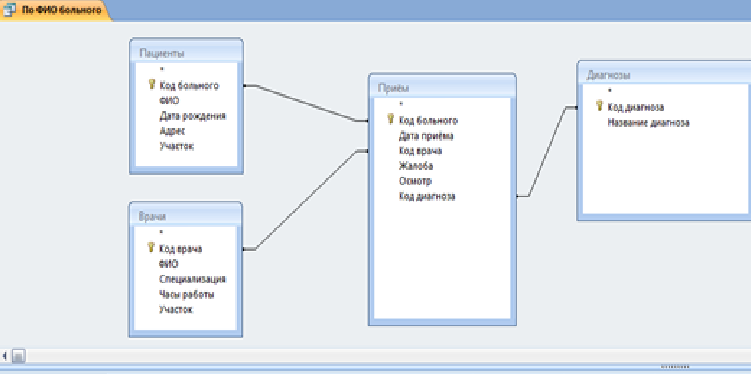Select Код диагноза field in Приём table
Viewport: 754px width, 374px height.
tap(427, 196)
